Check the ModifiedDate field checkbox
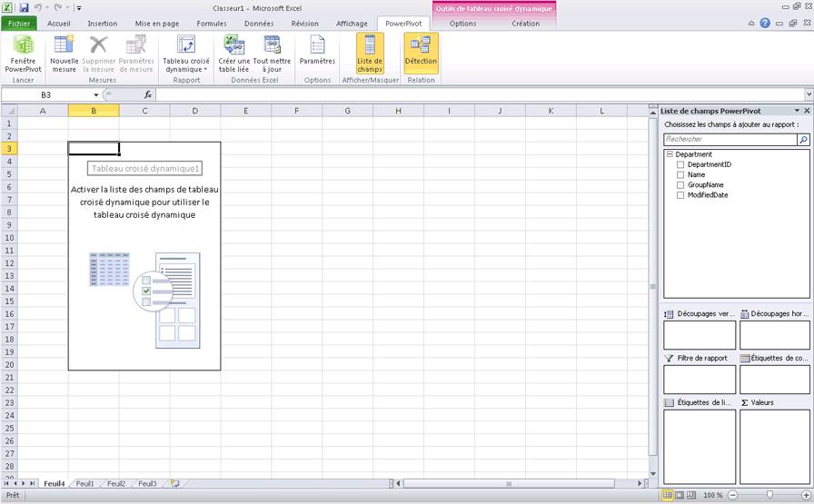 pyautogui.click(x=680, y=194)
